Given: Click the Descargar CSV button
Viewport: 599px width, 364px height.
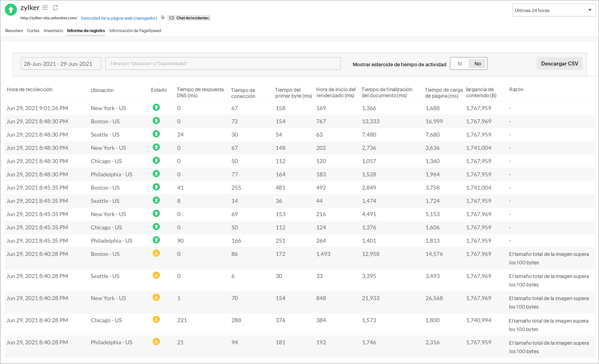Looking at the screenshot, I should (x=559, y=63).
